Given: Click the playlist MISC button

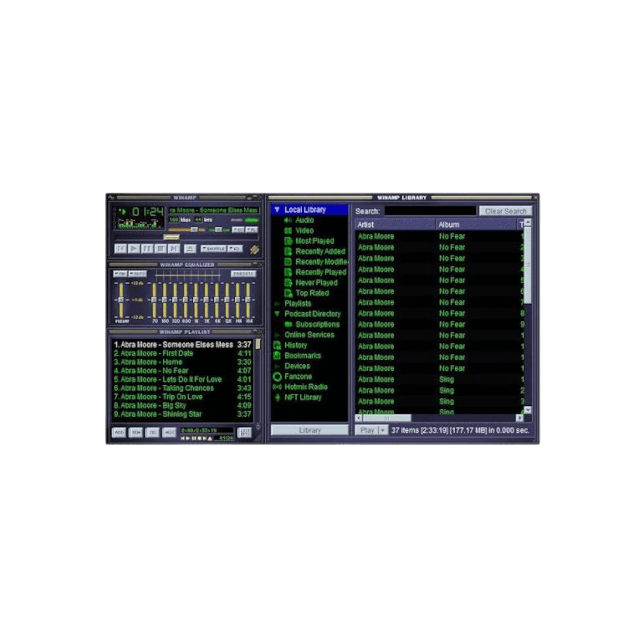Looking at the screenshot, I should click(x=169, y=432).
